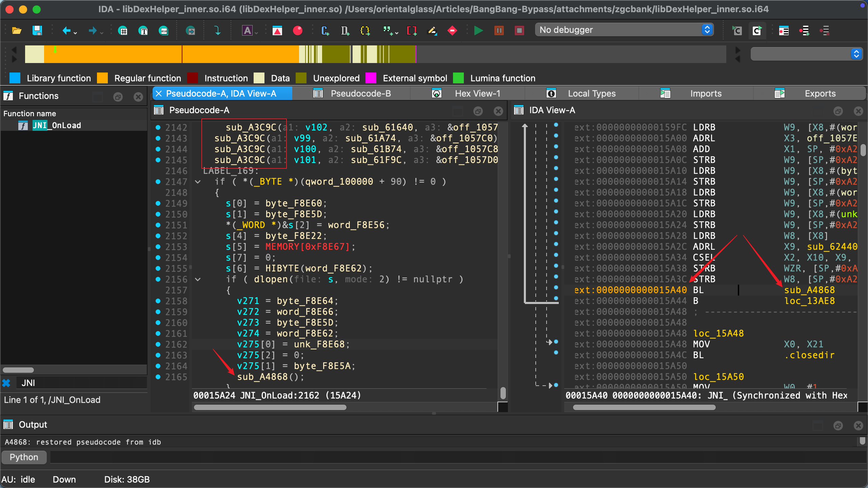Open the back arrow history dropdown
Image resolution: width=868 pixels, height=488 pixels.
75,33
